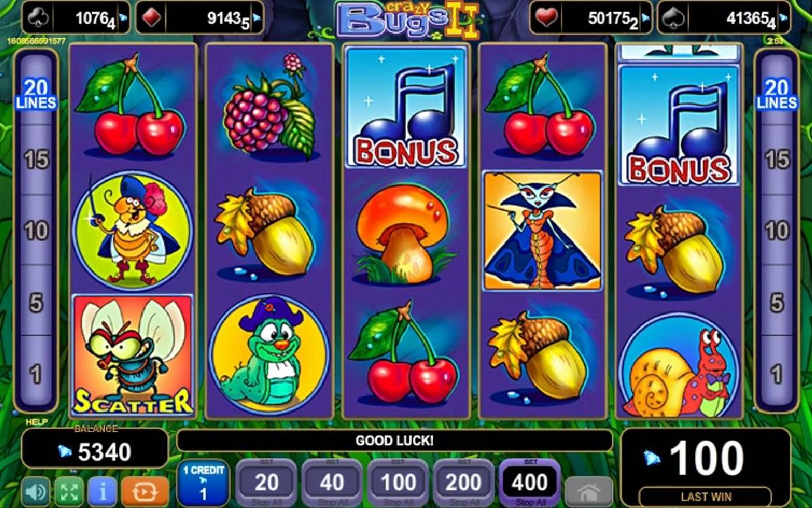812x508 pixels.
Task: Open the blue info paytable icon
Action: 102,490
